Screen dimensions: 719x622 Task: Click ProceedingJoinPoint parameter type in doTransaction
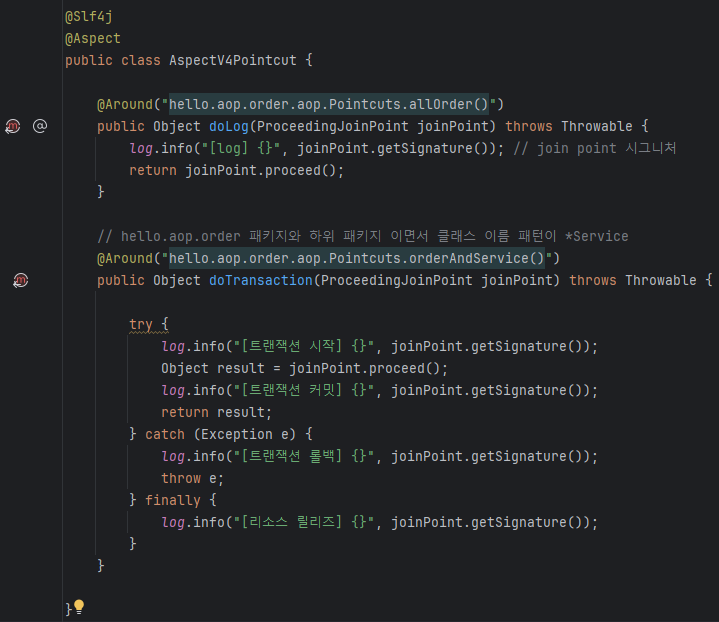(x=397, y=280)
